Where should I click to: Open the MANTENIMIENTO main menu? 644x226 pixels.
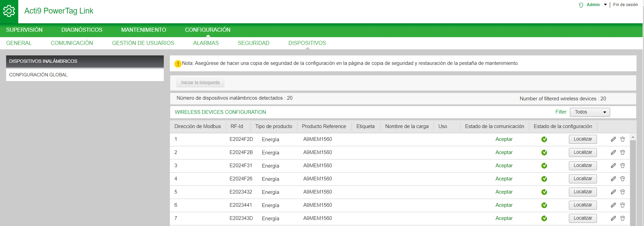[x=143, y=30]
